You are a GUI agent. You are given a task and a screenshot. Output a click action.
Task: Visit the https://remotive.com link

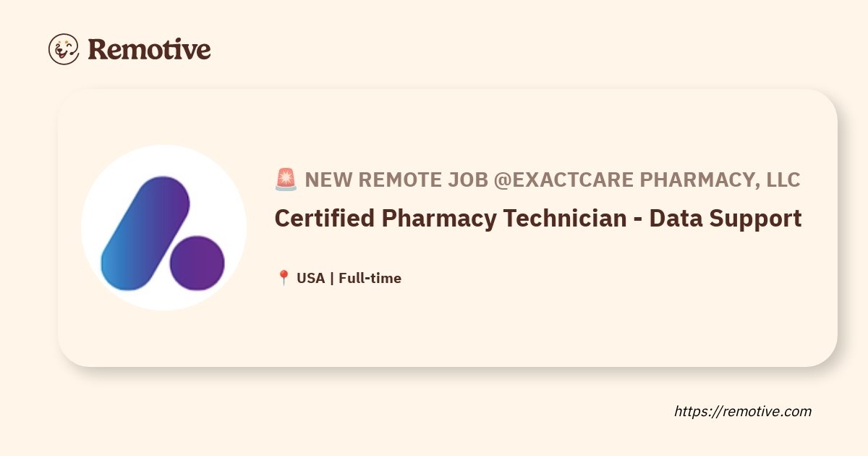[x=743, y=411]
